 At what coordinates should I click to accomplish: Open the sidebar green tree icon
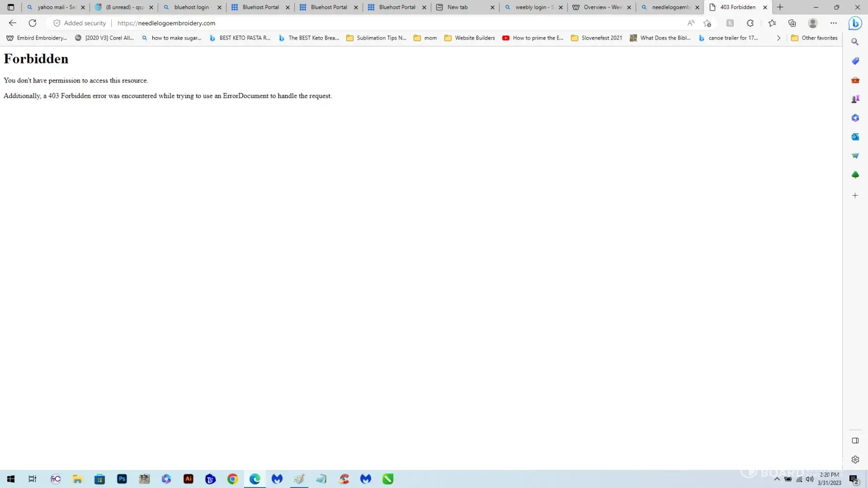[x=855, y=175]
